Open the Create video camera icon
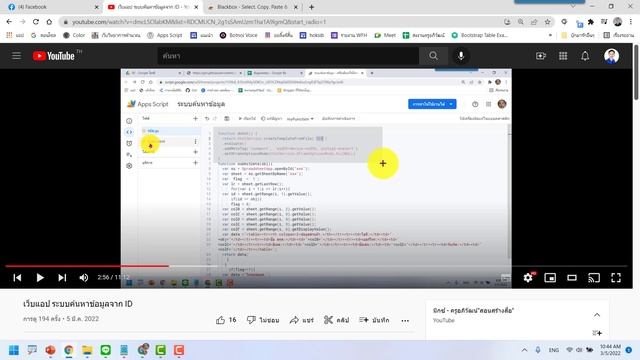This screenshot has height=360, width=640. pyautogui.click(x=541, y=56)
